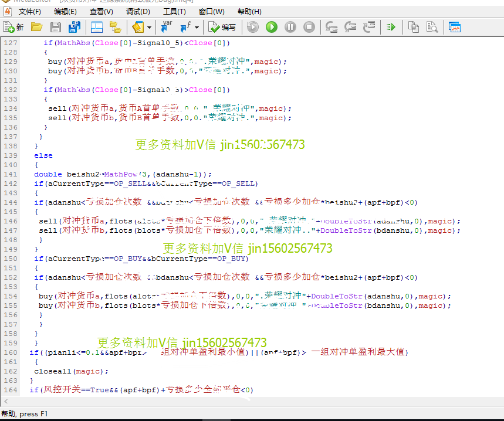Open the 帮助(H) menu
504x421 pixels.
249,12
